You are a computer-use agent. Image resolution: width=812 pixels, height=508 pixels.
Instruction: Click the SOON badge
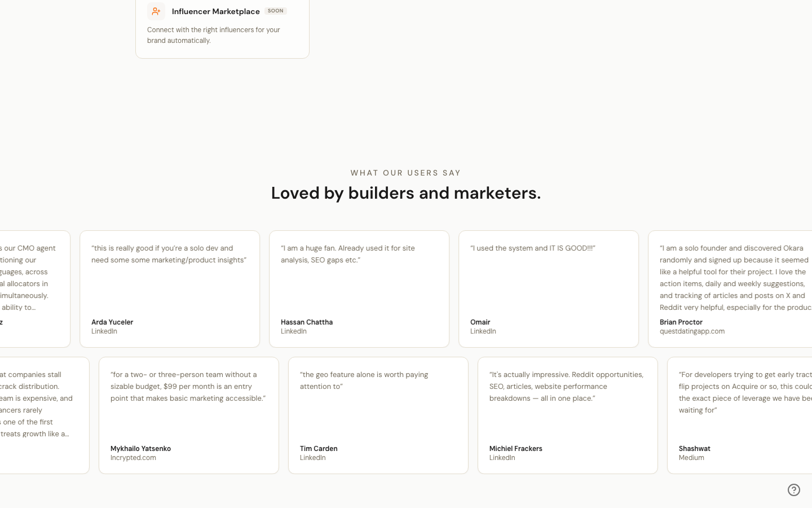tap(276, 11)
